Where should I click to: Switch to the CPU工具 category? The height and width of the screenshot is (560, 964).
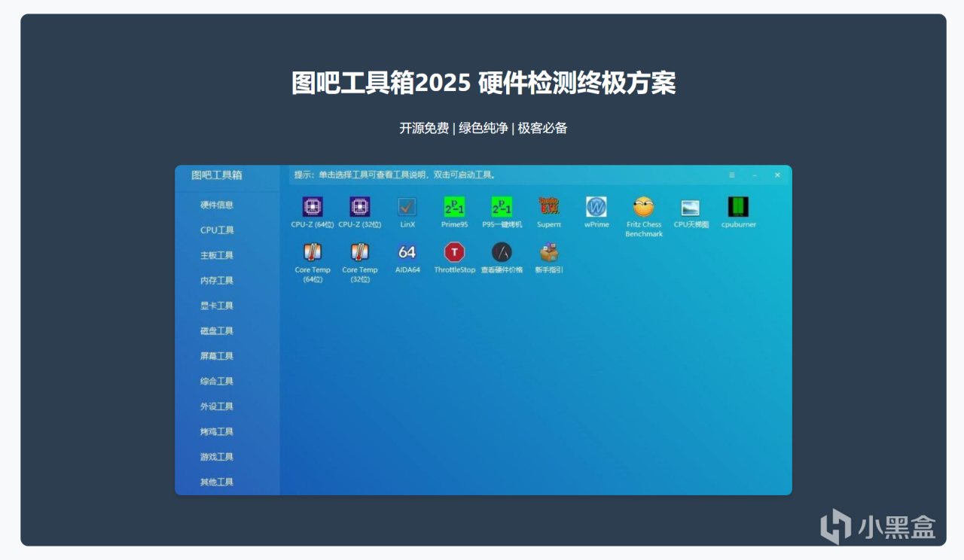click(217, 230)
